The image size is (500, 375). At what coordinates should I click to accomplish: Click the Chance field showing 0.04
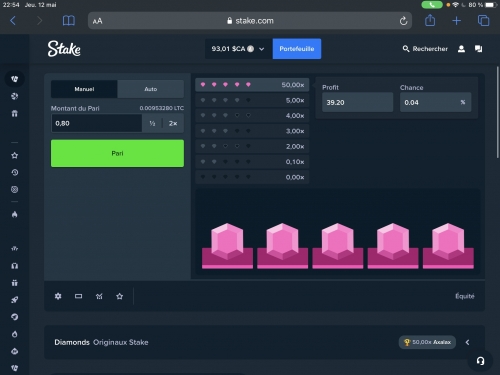(435, 102)
